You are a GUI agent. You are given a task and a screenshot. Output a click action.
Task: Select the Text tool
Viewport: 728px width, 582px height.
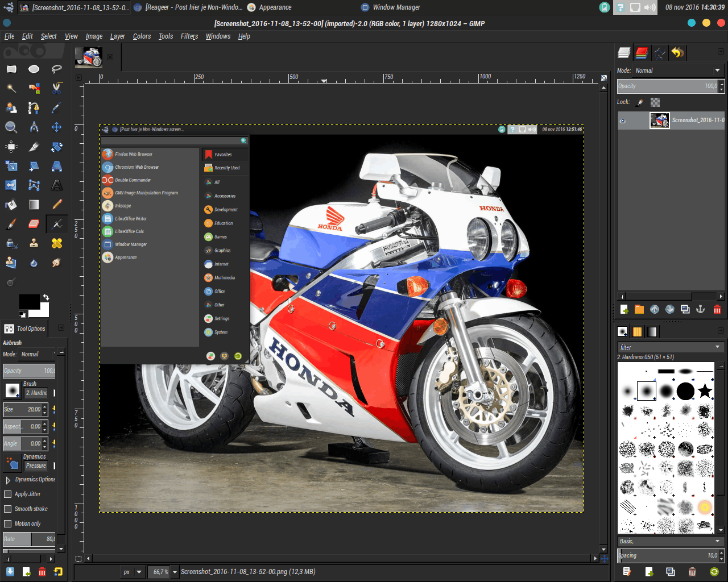click(x=57, y=185)
